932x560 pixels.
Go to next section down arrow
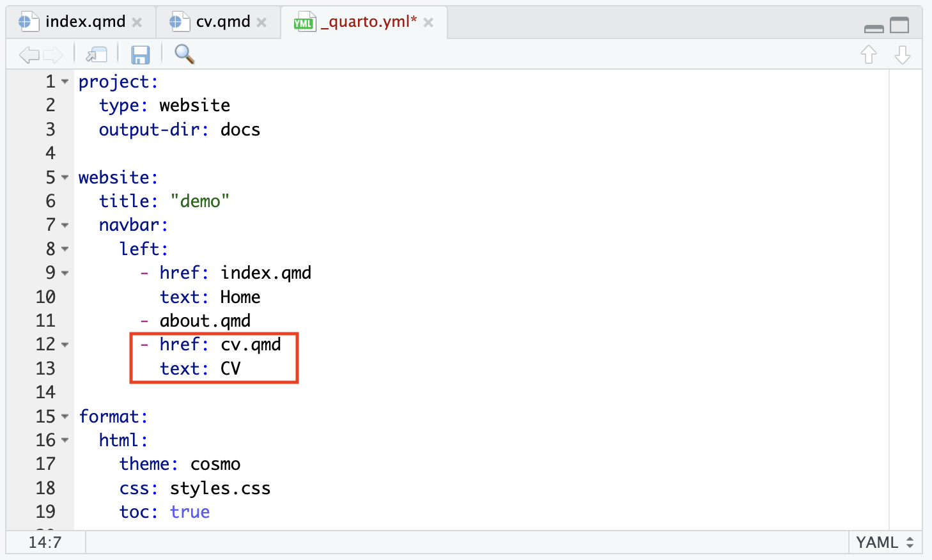[902, 55]
